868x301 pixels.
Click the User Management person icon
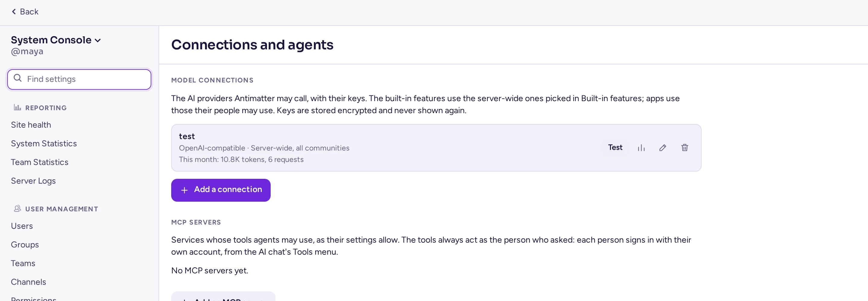click(17, 209)
